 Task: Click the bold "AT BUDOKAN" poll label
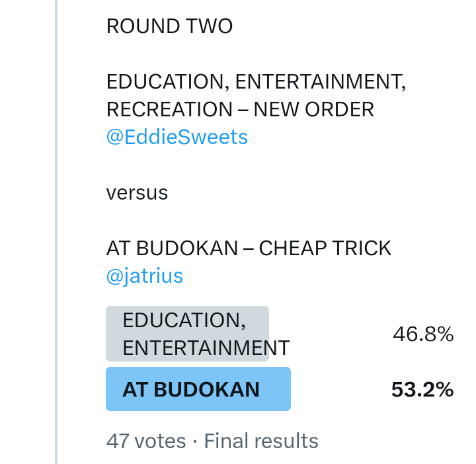[x=190, y=390]
